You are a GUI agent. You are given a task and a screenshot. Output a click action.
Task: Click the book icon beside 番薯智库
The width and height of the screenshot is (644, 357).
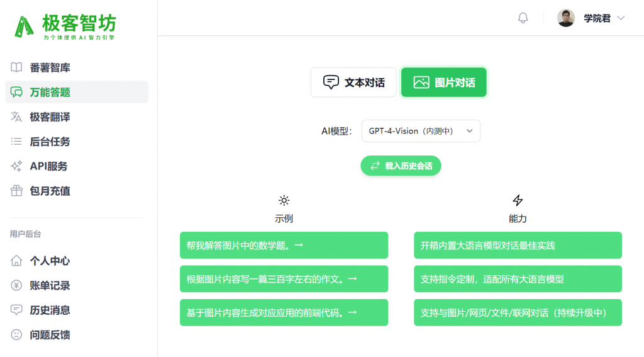pyautogui.click(x=16, y=67)
